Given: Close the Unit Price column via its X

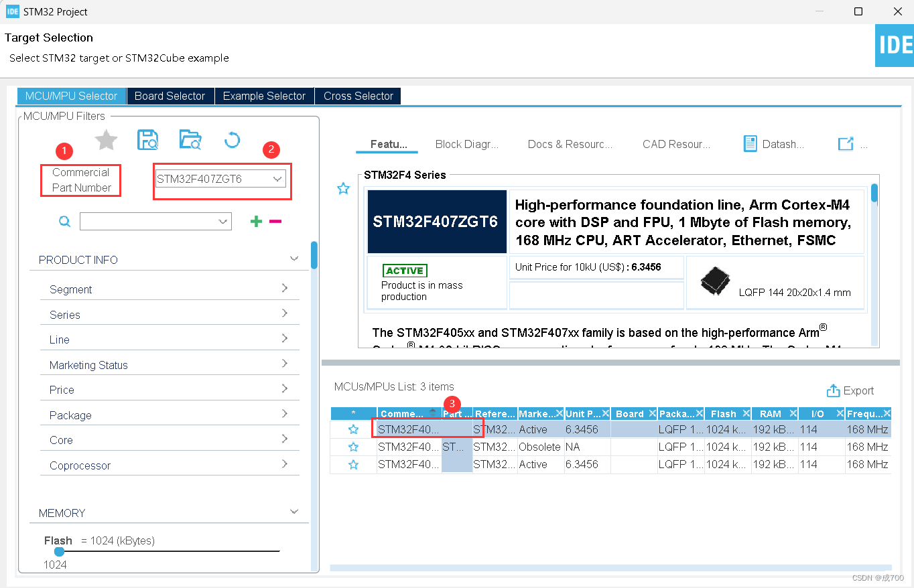Looking at the screenshot, I should point(606,414).
